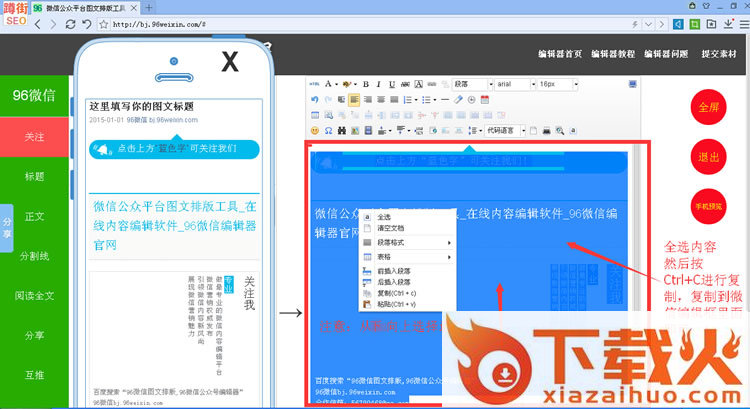750x409 pixels.
Task: Select 复制(Ctrl + c) from context menu
Action: (x=398, y=293)
